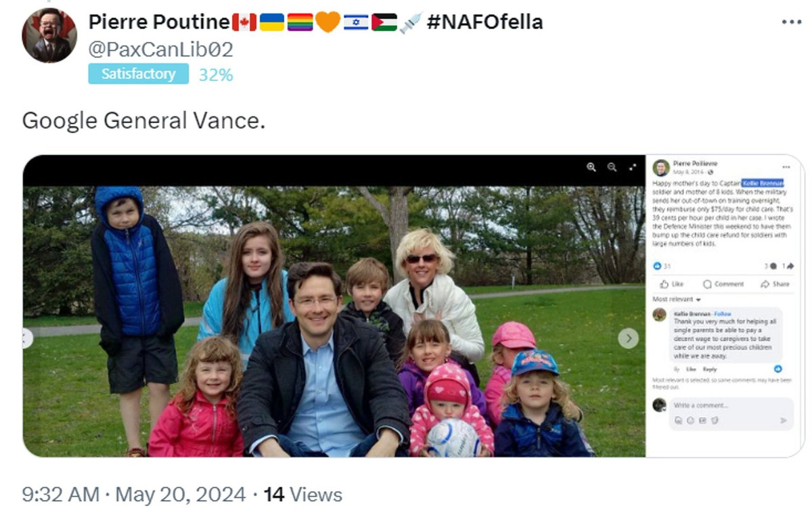This screenshot has width=812, height=527.
Task: Click the send arrow in the comment box
Action: (x=784, y=421)
